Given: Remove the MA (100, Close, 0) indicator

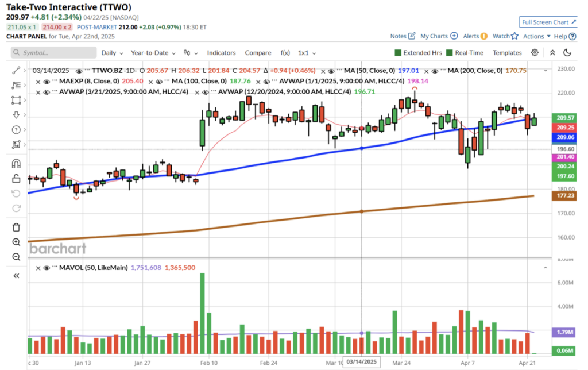Looking at the screenshot, I should [x=150, y=82].
